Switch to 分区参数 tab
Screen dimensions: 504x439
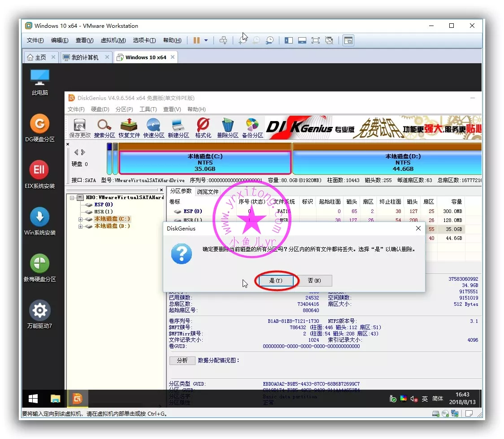pyautogui.click(x=181, y=191)
